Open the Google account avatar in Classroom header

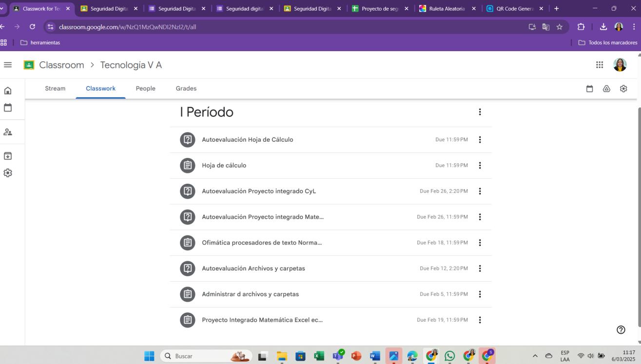tap(620, 65)
